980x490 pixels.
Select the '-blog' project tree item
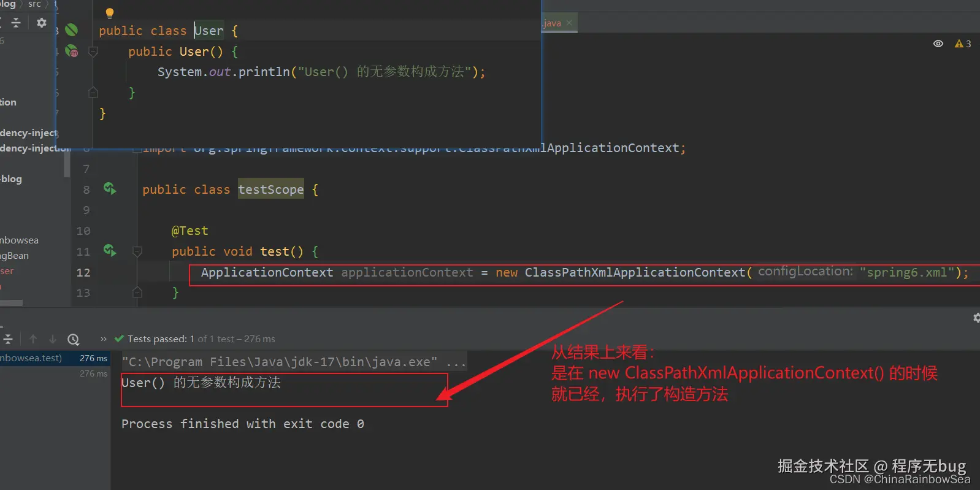pos(11,179)
